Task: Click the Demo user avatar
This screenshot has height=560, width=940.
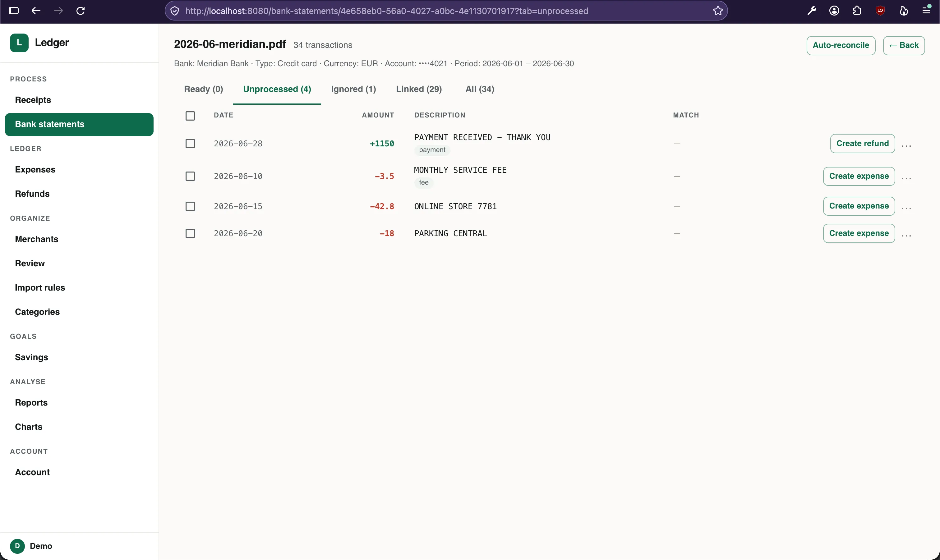Action: click(17, 546)
